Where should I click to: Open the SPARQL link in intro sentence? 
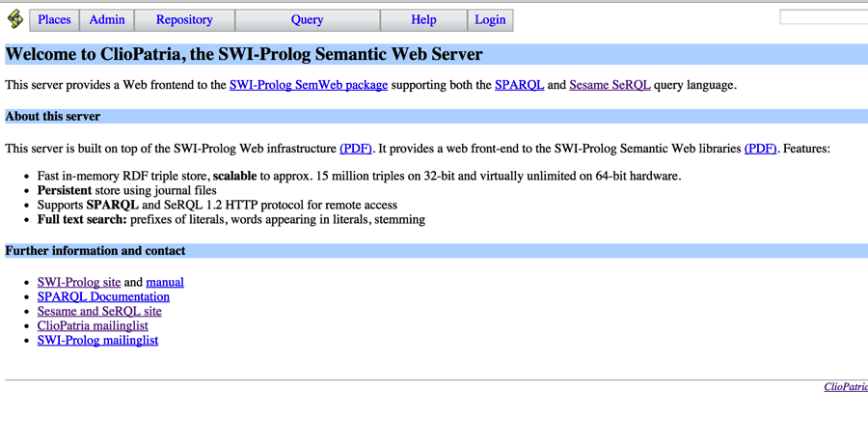[x=519, y=85]
